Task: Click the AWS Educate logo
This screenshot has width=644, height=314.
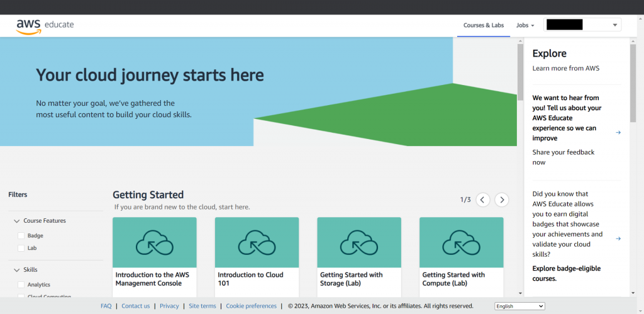Action: 45,25
